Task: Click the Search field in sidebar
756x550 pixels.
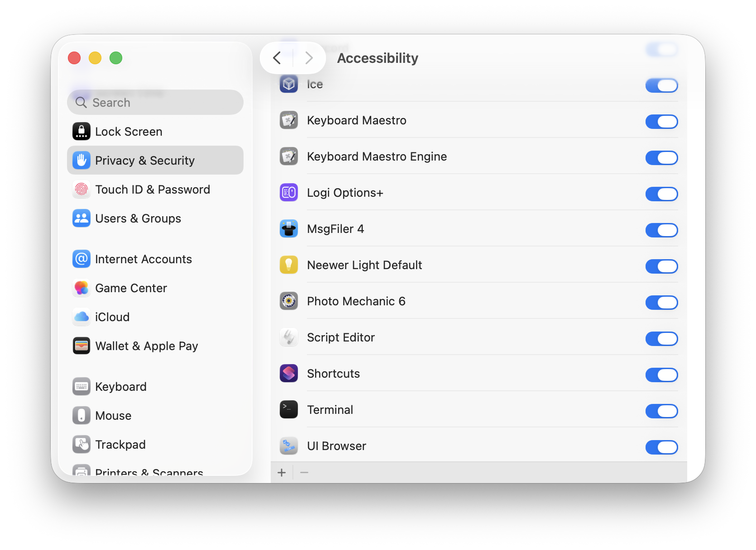Action: [x=155, y=103]
